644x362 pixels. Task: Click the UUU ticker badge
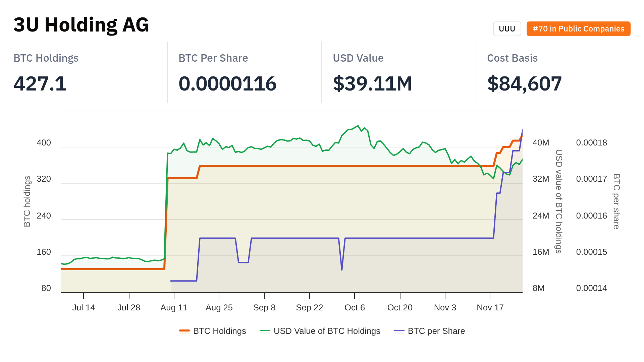pos(506,29)
